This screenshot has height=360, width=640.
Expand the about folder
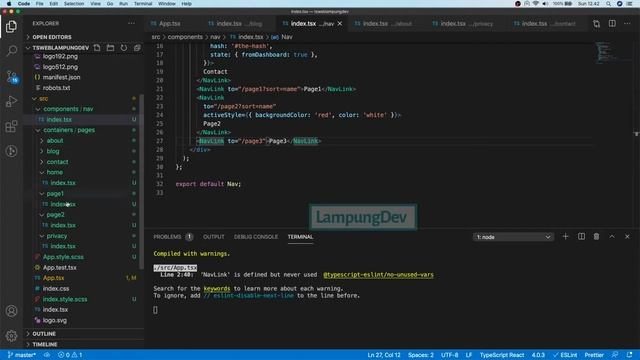(x=55, y=141)
